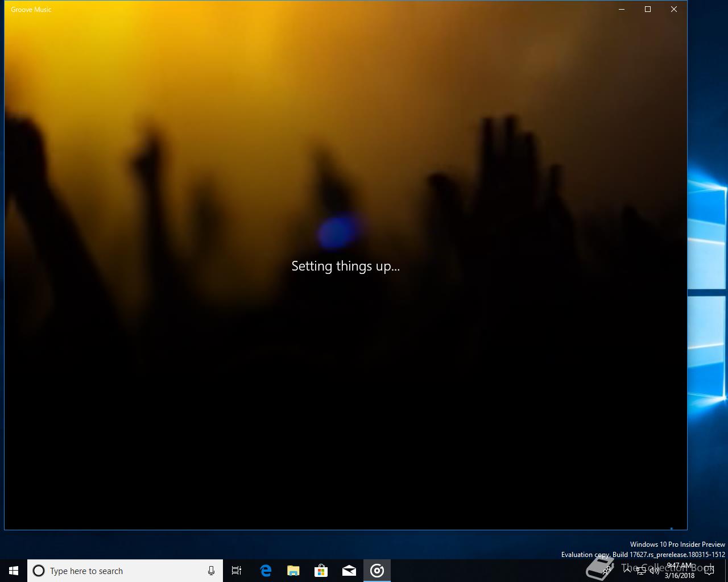Open the Action Center notifications icon
The width and height of the screenshot is (728, 582).
coord(709,571)
